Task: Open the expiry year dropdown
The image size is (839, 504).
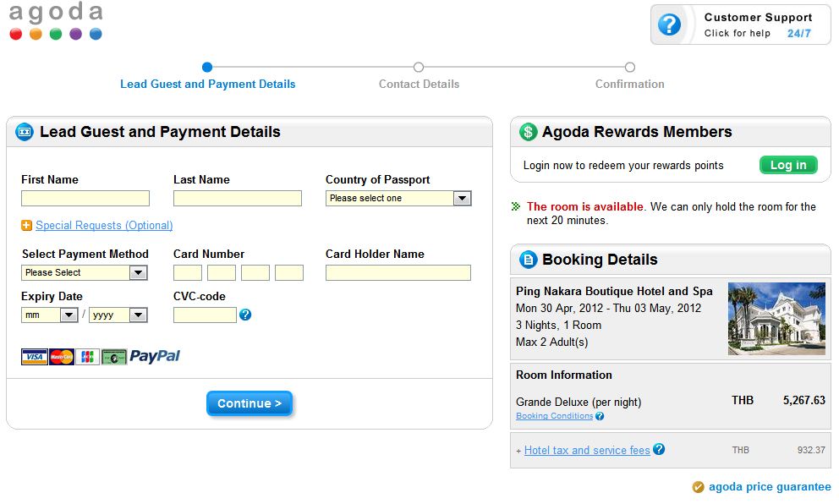Action: pyautogui.click(x=118, y=315)
